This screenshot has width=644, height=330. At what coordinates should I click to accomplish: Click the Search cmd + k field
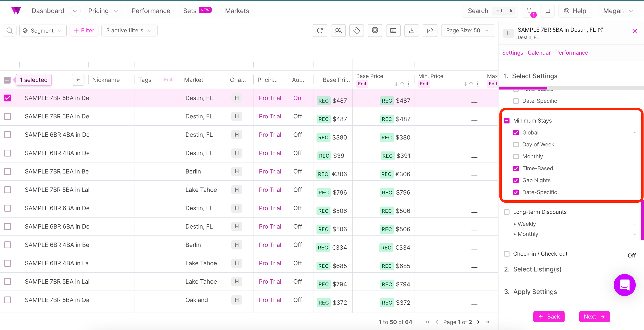[x=490, y=11]
